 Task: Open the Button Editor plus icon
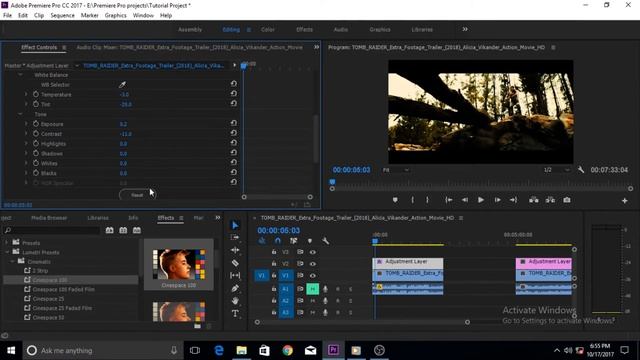click(x=624, y=200)
